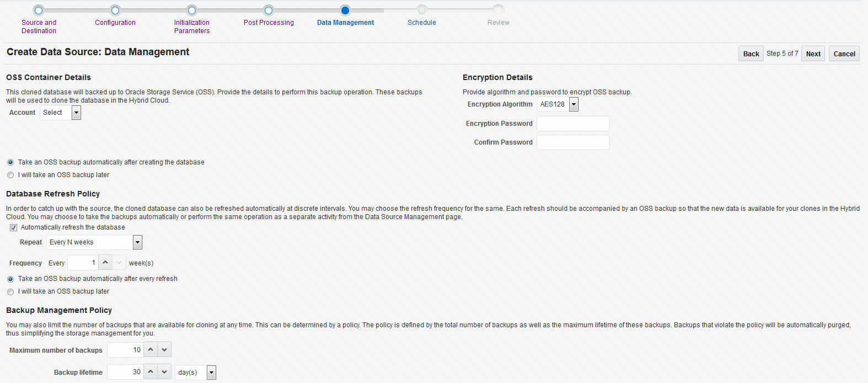Open the Repeat Every N weeks dropdown
The image size is (868, 383).
point(94,242)
